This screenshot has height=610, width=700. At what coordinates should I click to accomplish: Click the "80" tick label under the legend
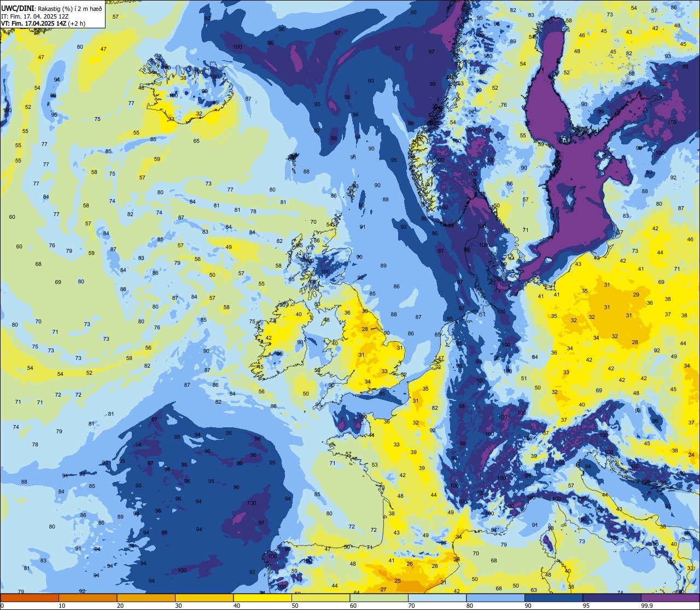pos(470,606)
